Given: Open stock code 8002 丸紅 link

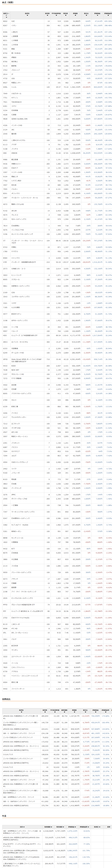Looking at the screenshot, I should point(5,21).
